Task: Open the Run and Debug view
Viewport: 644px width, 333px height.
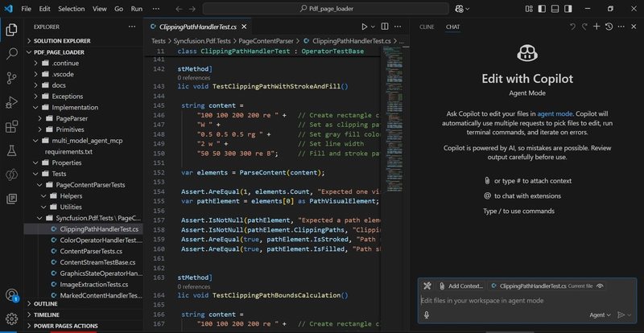Action: pos(11,102)
